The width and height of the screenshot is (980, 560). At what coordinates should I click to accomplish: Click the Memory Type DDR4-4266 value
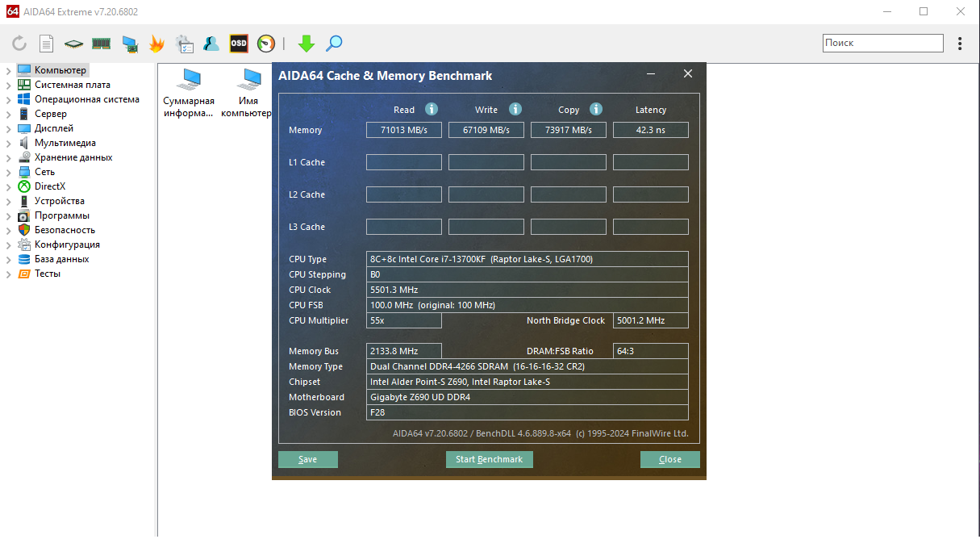[x=528, y=366]
